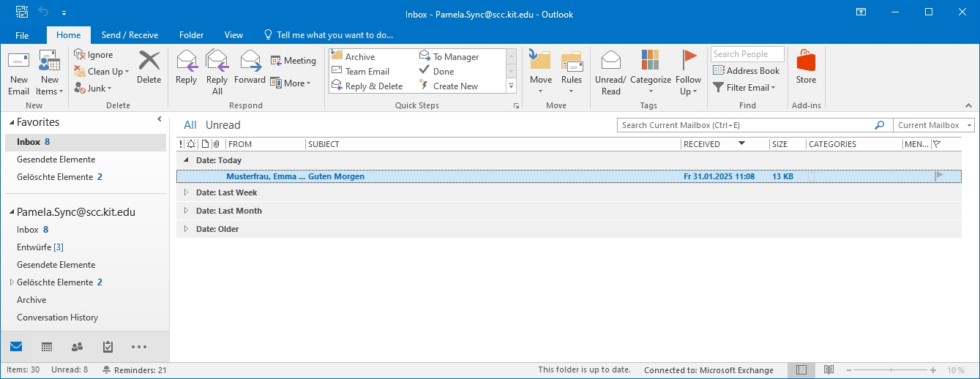980x379 pixels.
Task: Click the Search Current Mailbox field
Action: [755, 125]
